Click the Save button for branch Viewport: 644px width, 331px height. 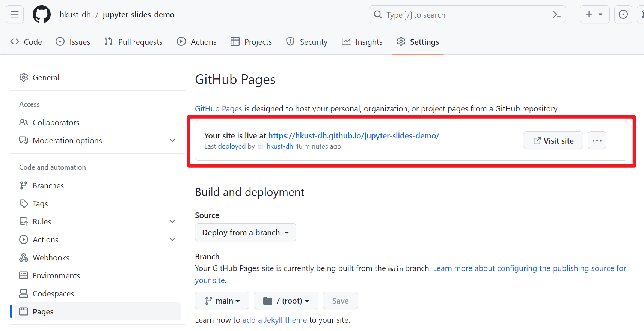(x=341, y=301)
